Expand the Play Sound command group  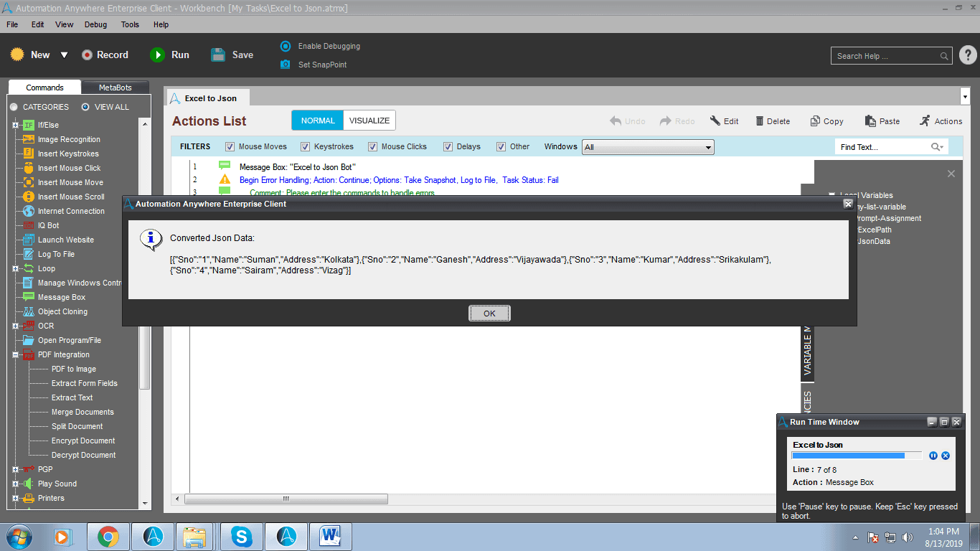(x=15, y=484)
